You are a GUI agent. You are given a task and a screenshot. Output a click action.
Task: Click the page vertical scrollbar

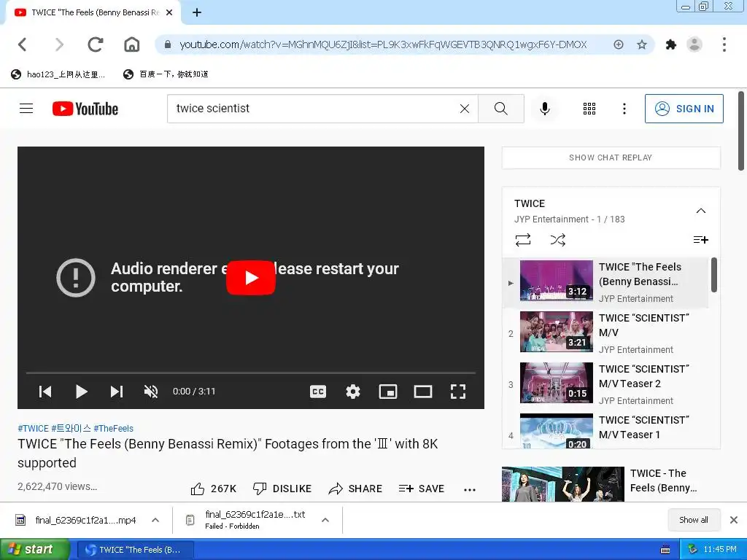741,131
